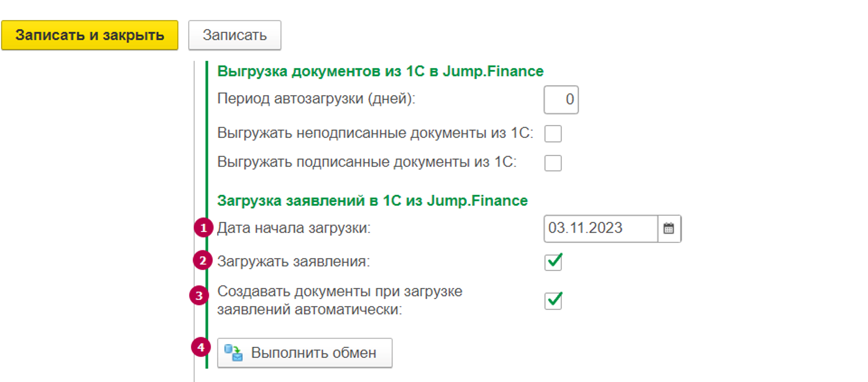Viewport: 868px width, 382px height.
Task: Click the red numbered marker 4
Action: pyautogui.click(x=201, y=348)
